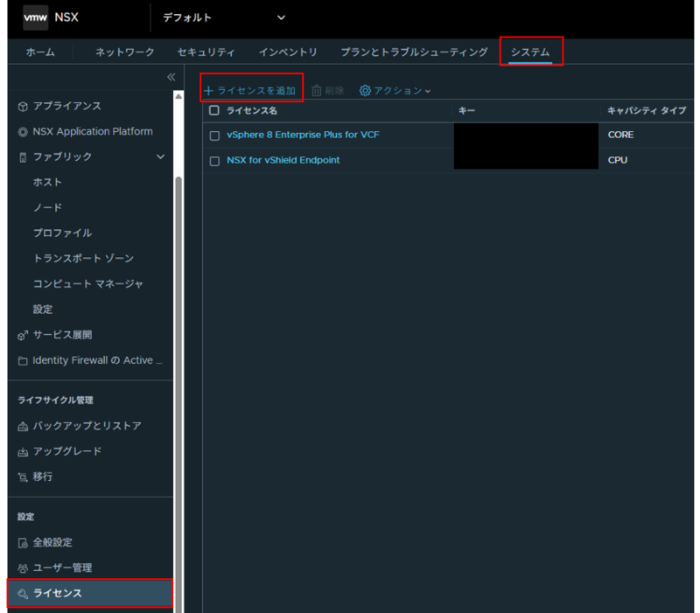Check the vSphere 8 Enterprise Plus row
700x613 pixels.
(214, 136)
